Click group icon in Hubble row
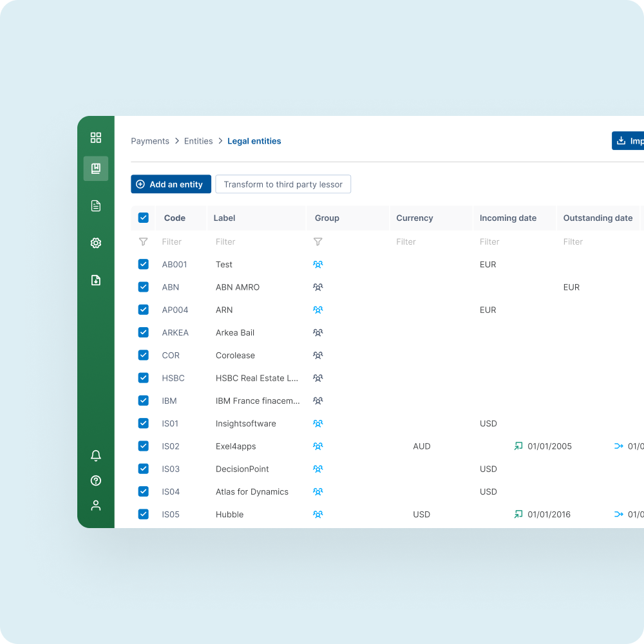 coord(318,514)
